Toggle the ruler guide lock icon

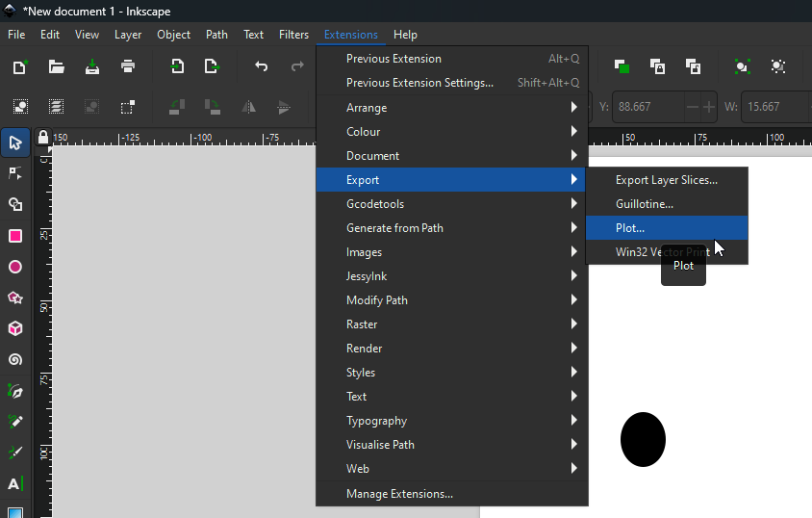click(43, 138)
